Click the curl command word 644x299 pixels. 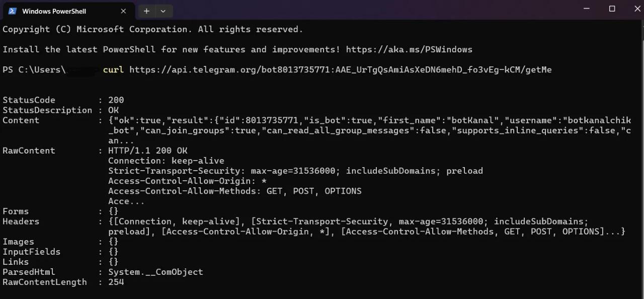(x=113, y=69)
